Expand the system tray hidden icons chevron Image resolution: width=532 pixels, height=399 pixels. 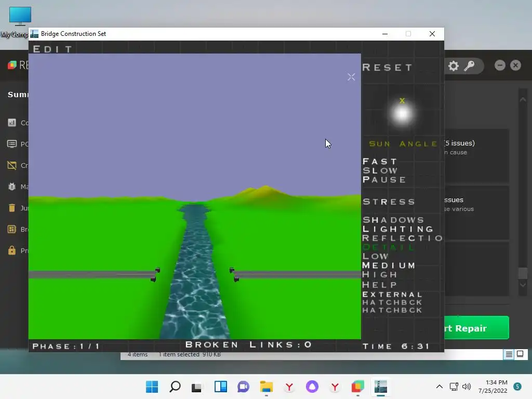440,387
